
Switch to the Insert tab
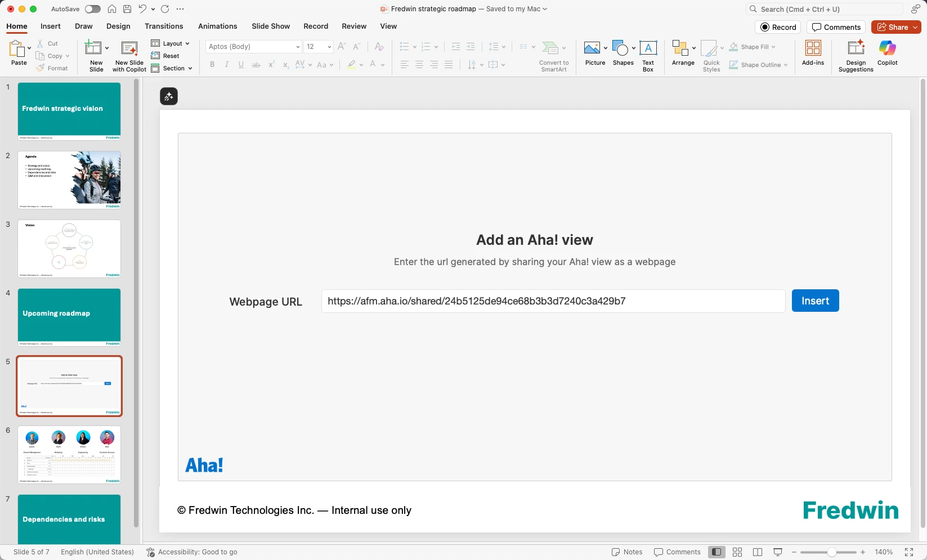[x=50, y=26]
